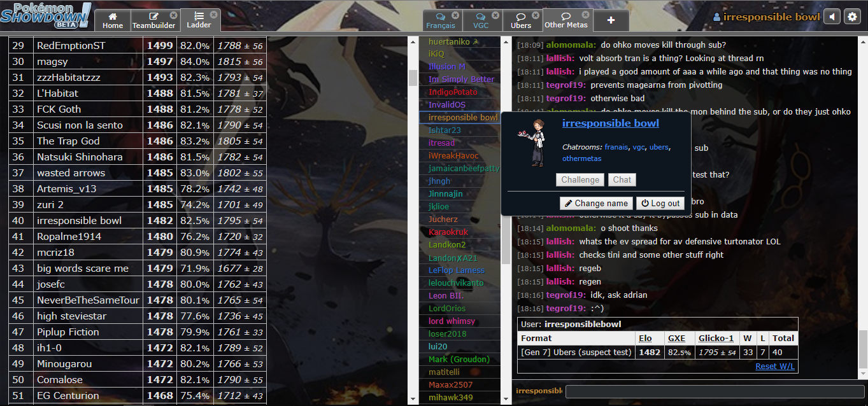Click alomomala's name at the 18:09 message
Viewport: 868px width, 406px height.
[571, 45]
